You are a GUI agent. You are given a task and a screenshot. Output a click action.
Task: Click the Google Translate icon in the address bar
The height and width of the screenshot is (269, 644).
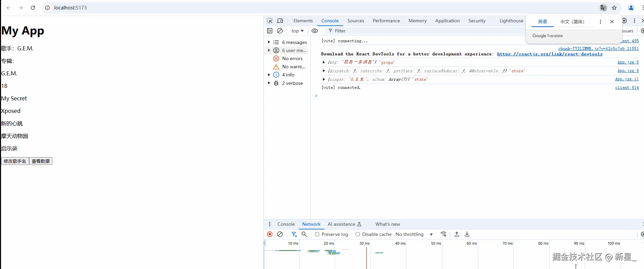coord(603,8)
